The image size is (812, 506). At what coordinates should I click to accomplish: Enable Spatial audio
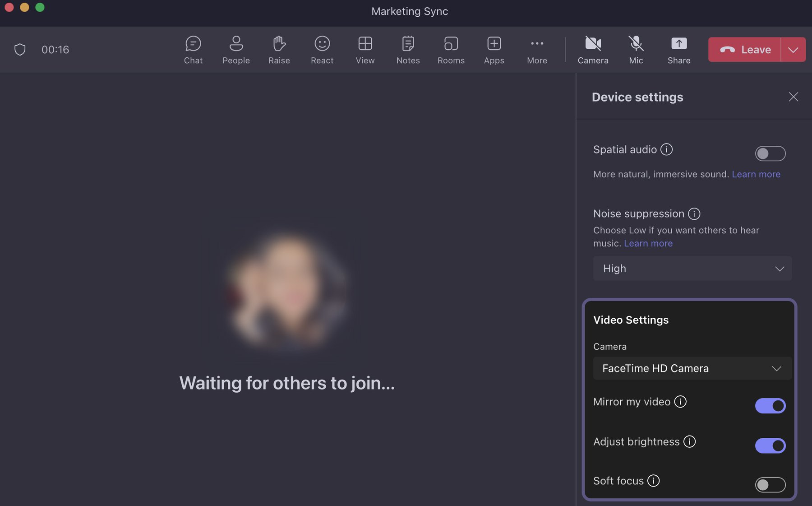tap(770, 153)
